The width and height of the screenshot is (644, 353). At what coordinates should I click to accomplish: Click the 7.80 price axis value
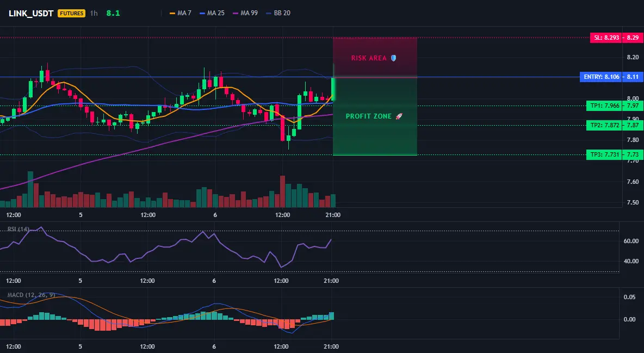pos(633,140)
